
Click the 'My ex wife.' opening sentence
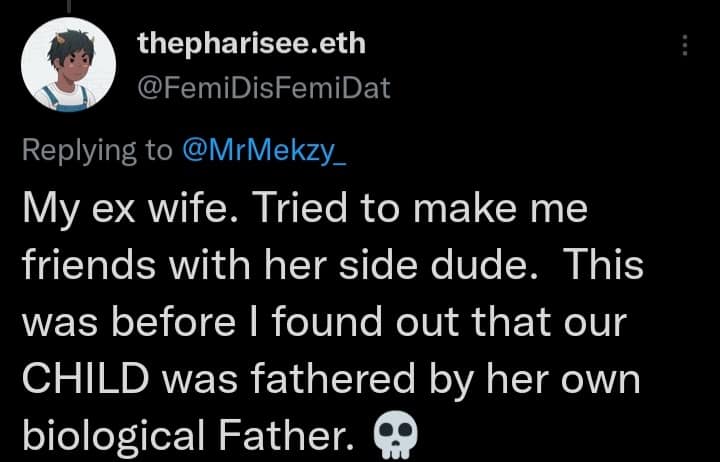point(131,209)
